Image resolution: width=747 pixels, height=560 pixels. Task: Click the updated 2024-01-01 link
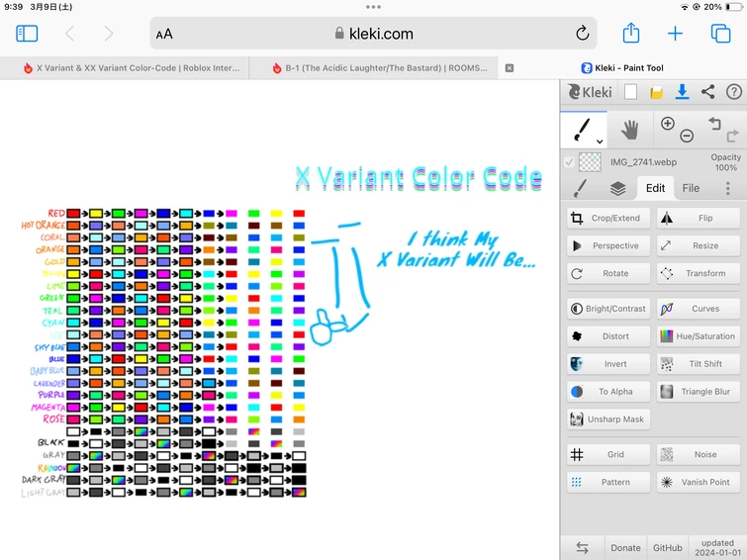[717, 547]
